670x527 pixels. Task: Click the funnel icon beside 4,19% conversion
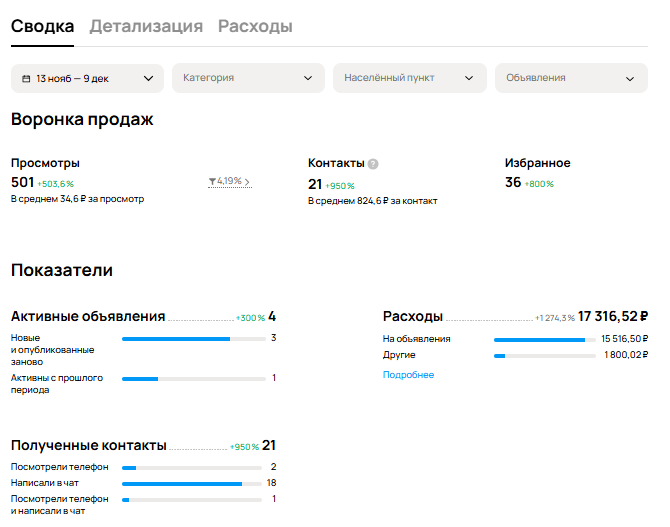click(212, 182)
